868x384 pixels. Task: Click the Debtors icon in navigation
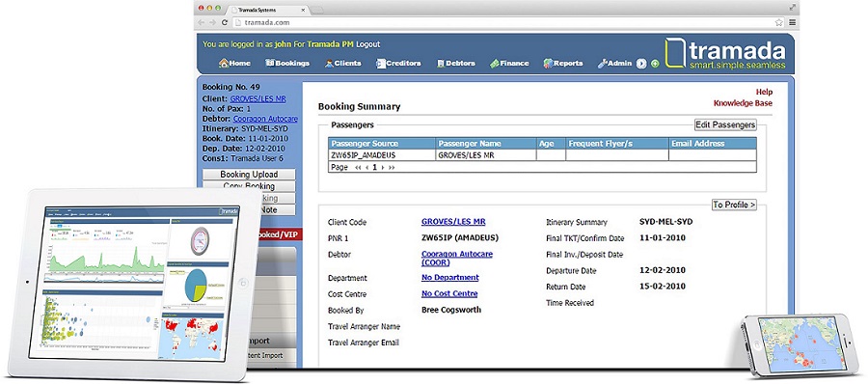click(441, 63)
